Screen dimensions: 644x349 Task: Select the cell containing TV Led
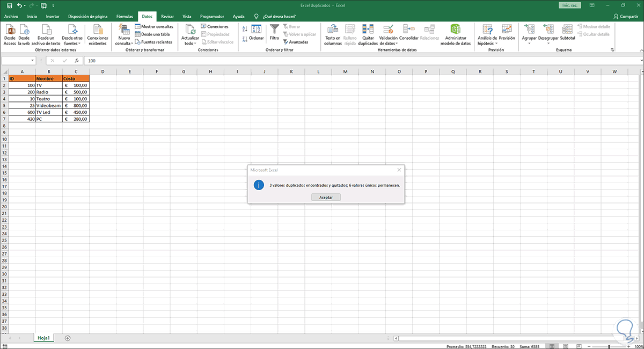tap(49, 112)
